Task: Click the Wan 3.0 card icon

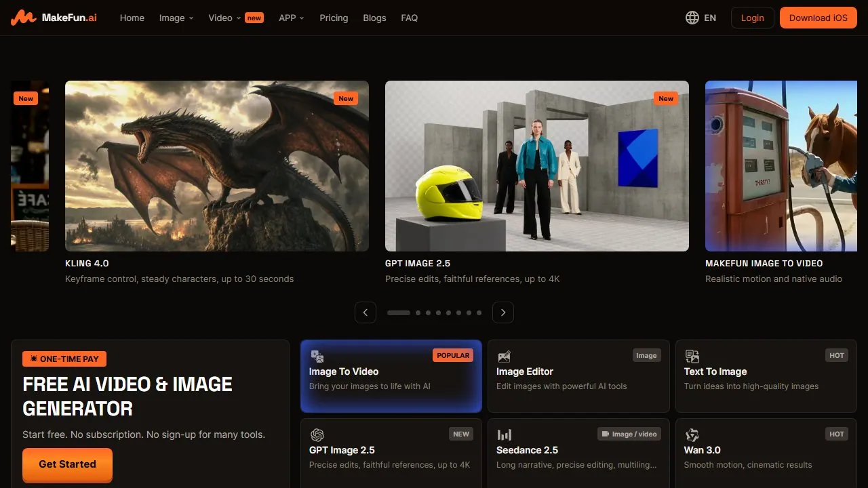Action: tap(692, 435)
